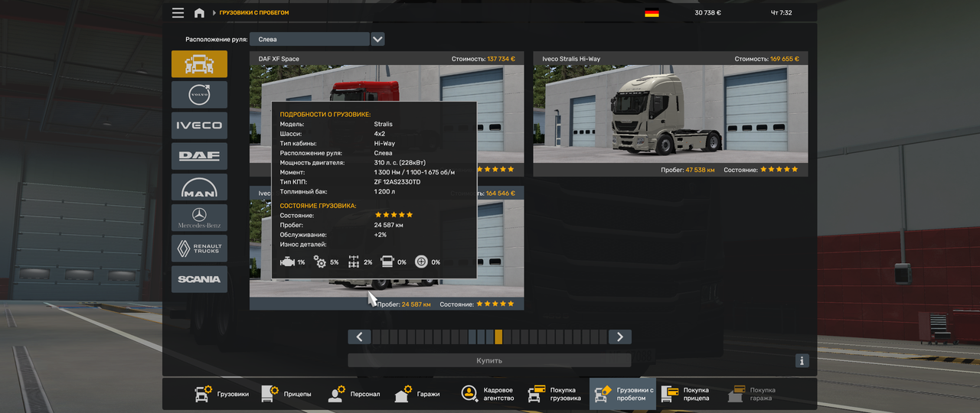Open the Покупка гаража tab

point(753,394)
